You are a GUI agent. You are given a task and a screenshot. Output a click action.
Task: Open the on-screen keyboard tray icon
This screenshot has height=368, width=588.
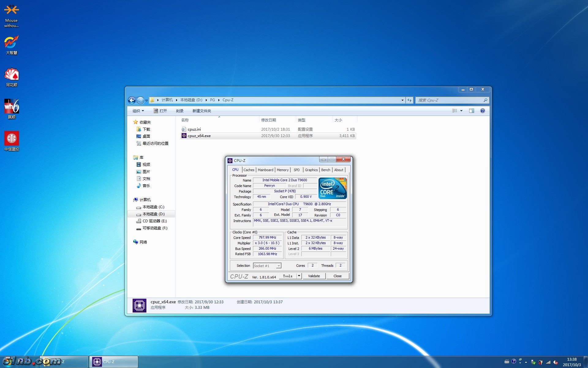pos(507,362)
